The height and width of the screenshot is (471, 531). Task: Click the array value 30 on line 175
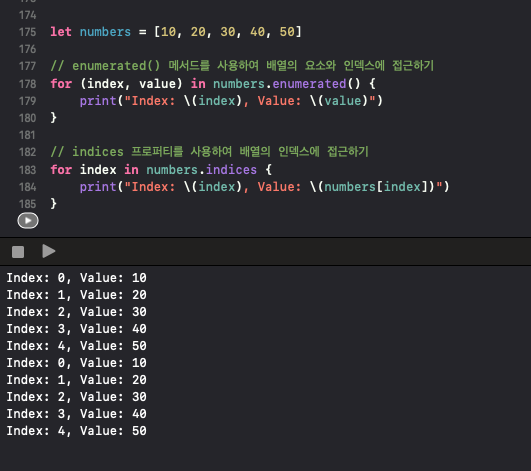(x=228, y=32)
